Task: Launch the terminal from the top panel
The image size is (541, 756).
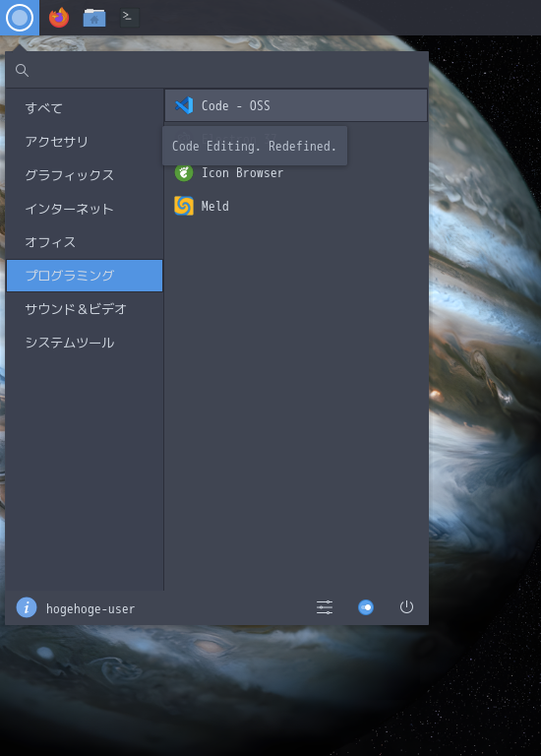Action: coord(129,18)
